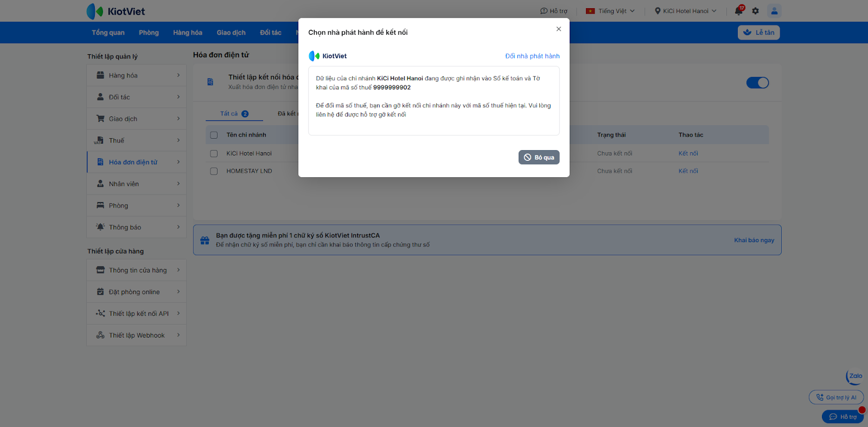This screenshot has height=427, width=868.
Task: Click the invoice document icon beside Thiết lập kết nối
Action: pos(210,82)
